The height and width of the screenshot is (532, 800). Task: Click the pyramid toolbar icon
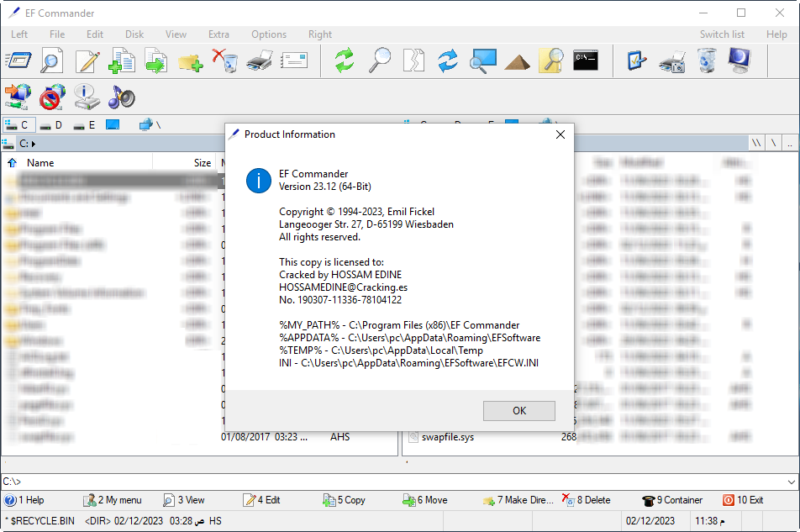pos(517,62)
